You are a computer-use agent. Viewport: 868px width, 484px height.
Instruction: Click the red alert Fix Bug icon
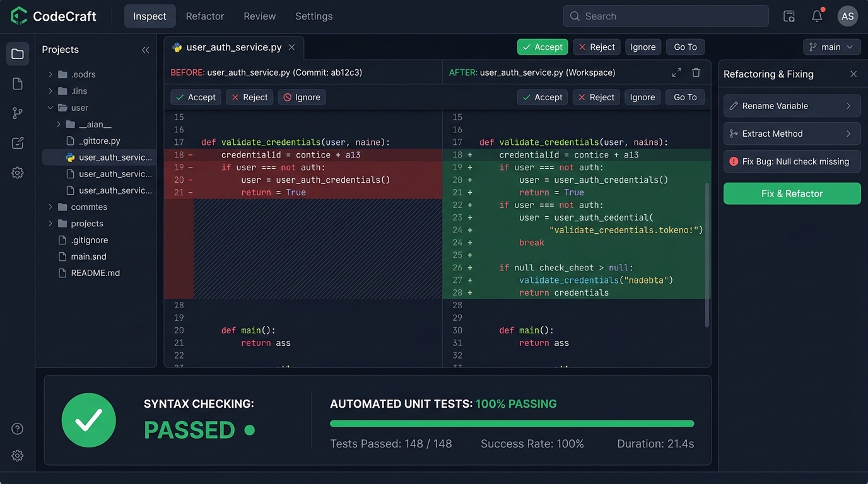tap(734, 161)
